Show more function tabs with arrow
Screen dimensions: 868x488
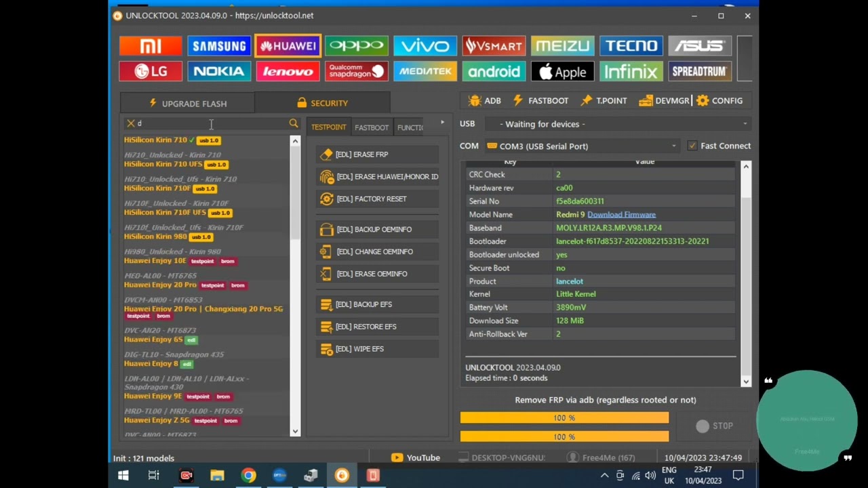pyautogui.click(x=442, y=123)
